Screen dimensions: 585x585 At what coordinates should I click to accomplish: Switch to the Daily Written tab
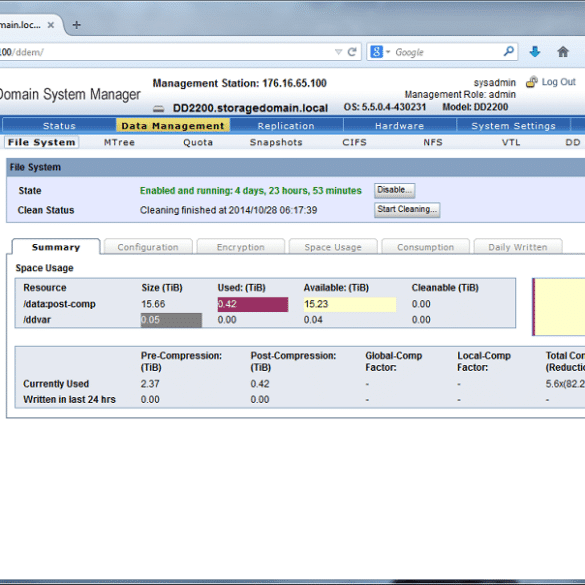point(518,247)
